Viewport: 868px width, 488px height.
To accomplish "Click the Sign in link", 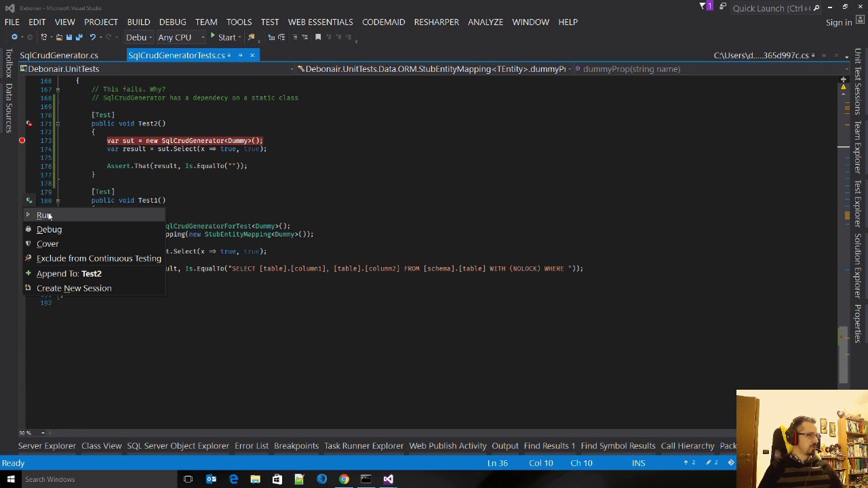I will (838, 22).
